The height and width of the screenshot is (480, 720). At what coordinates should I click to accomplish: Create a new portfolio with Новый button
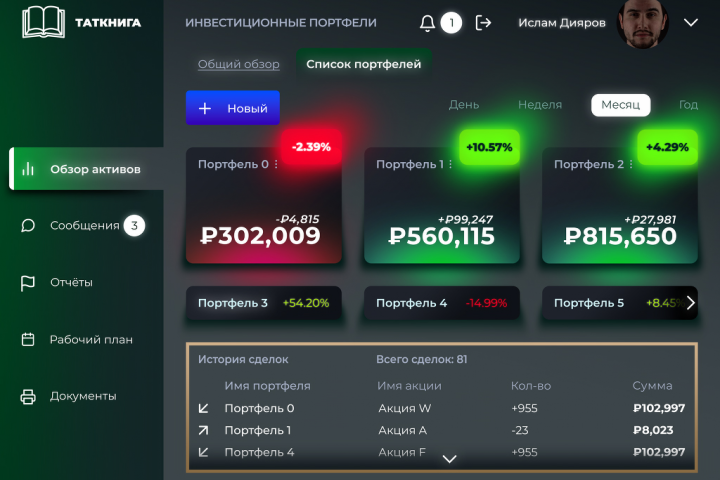coord(233,108)
